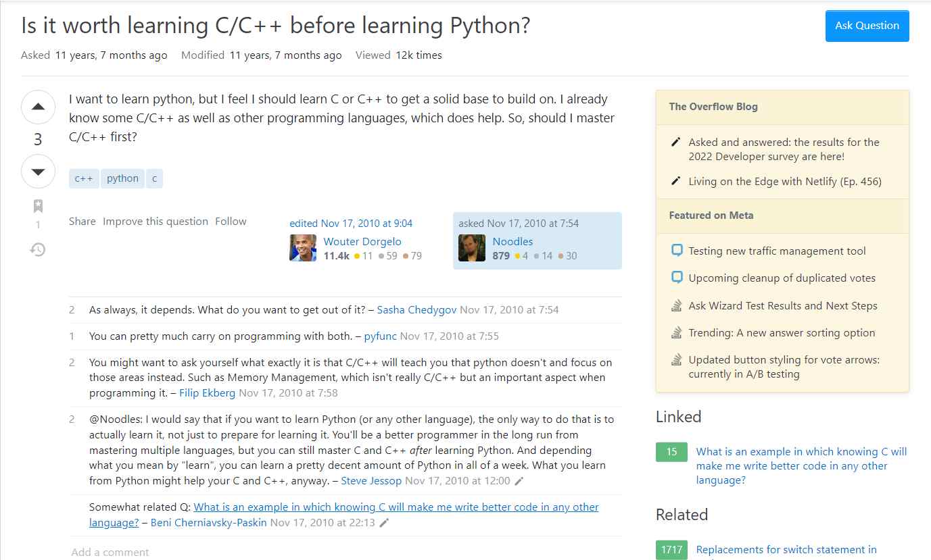Click the "Add a comment" field
The image size is (931, 560).
(110, 552)
